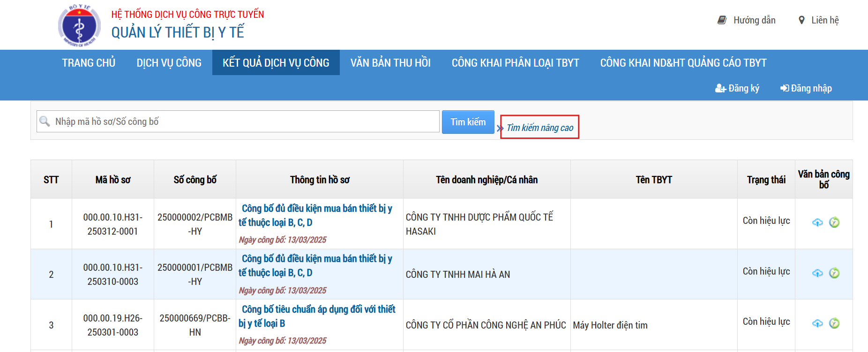The image size is (868, 352).
Task: Click the green circular icon in row 1
Action: point(834,222)
